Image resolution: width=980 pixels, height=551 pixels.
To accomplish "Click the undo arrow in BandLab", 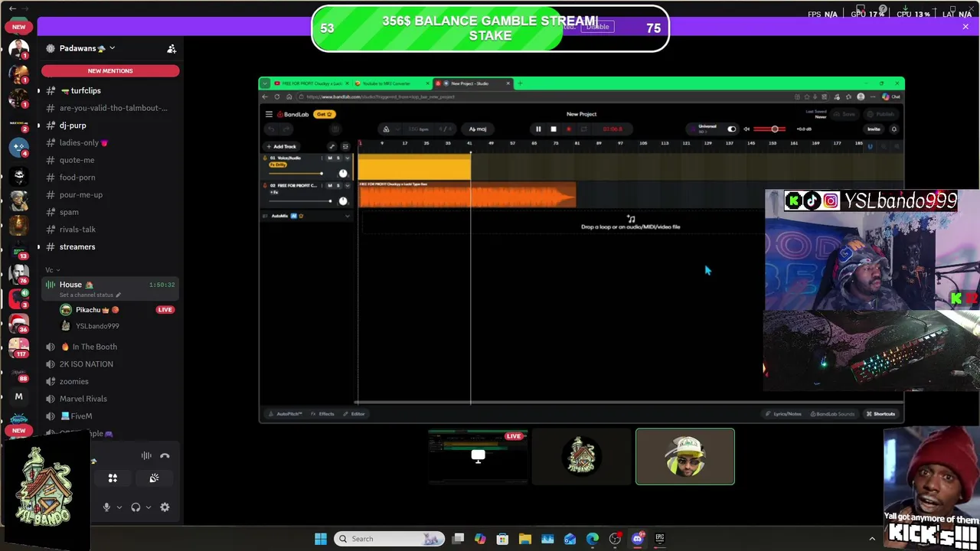I will (271, 129).
